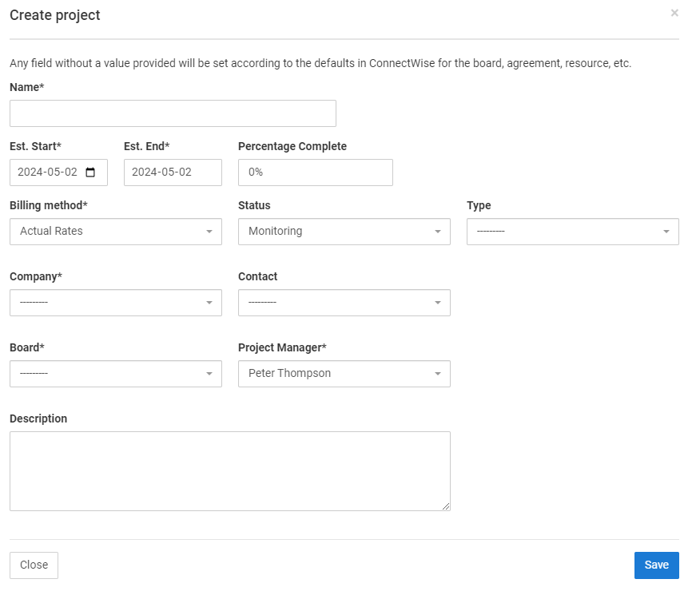Click the Est. Start date value
Viewport: 700px width, 595px height.
click(x=47, y=173)
